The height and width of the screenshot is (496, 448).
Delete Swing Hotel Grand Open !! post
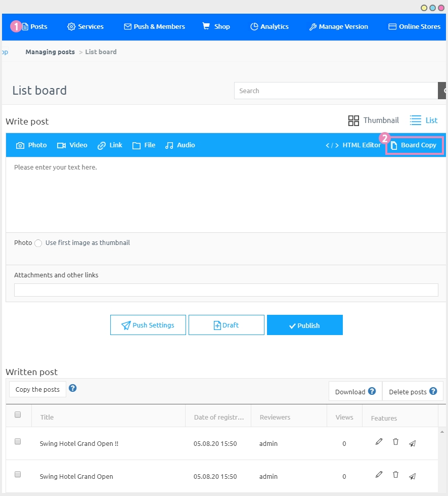[x=395, y=442]
